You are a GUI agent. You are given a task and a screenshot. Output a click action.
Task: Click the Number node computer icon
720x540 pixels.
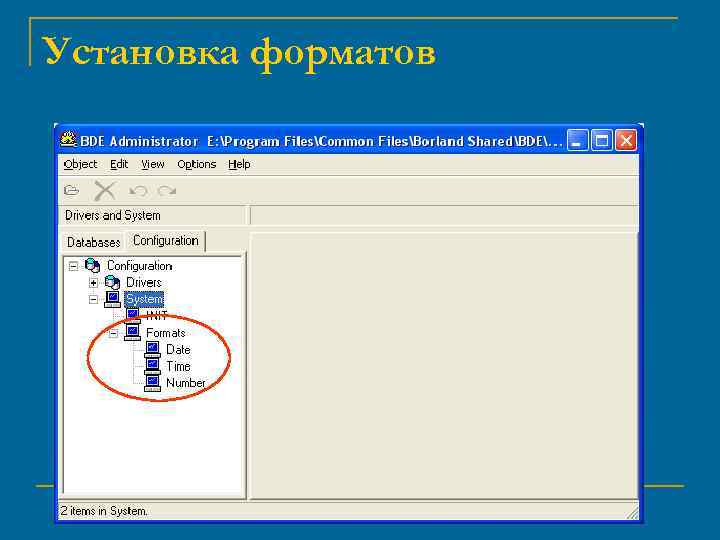pos(152,383)
